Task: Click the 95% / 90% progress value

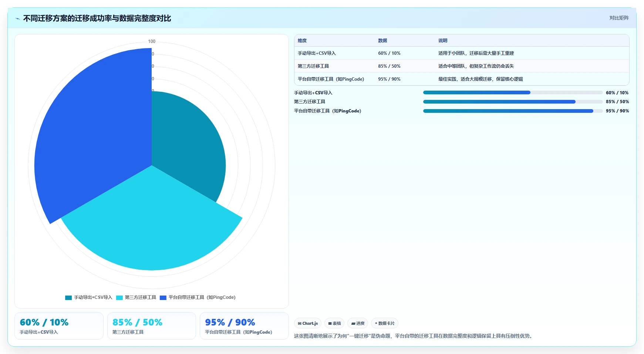Action: coord(617,111)
